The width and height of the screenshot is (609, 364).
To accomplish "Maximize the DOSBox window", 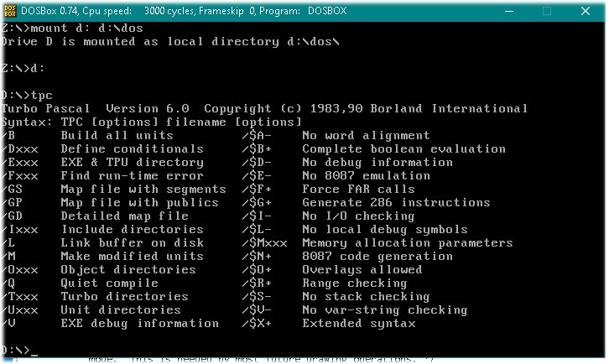I will tap(547, 11).
